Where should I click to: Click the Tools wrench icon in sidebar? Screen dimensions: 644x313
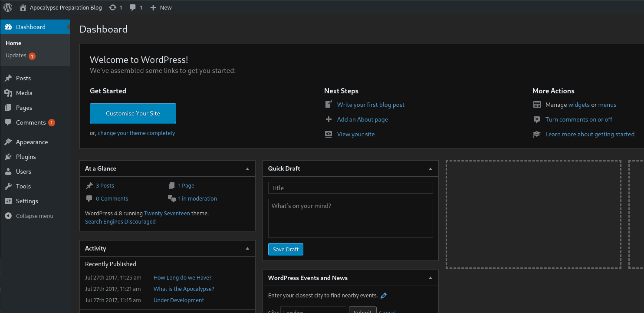click(x=8, y=186)
